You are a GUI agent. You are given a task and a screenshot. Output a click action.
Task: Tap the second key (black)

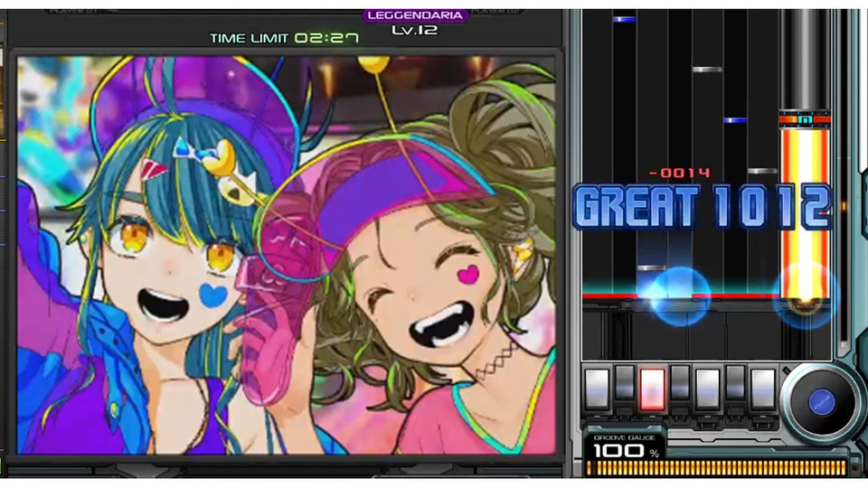click(625, 381)
